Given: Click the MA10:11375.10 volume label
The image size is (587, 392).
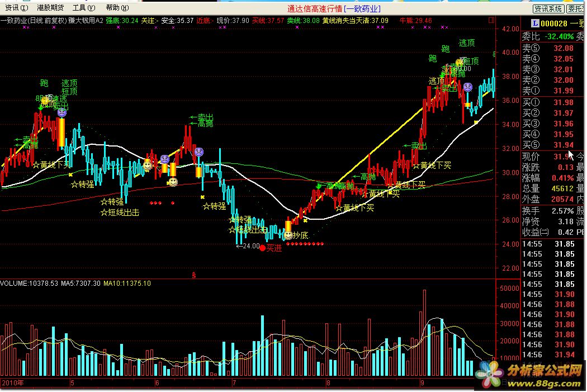Looking at the screenshot, I should click(127, 284).
